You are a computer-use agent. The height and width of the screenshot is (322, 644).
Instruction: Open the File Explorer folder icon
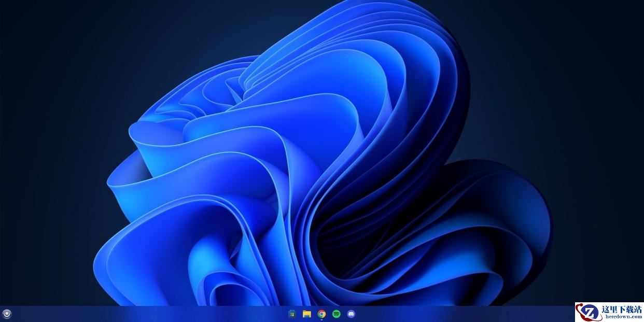[x=307, y=314]
